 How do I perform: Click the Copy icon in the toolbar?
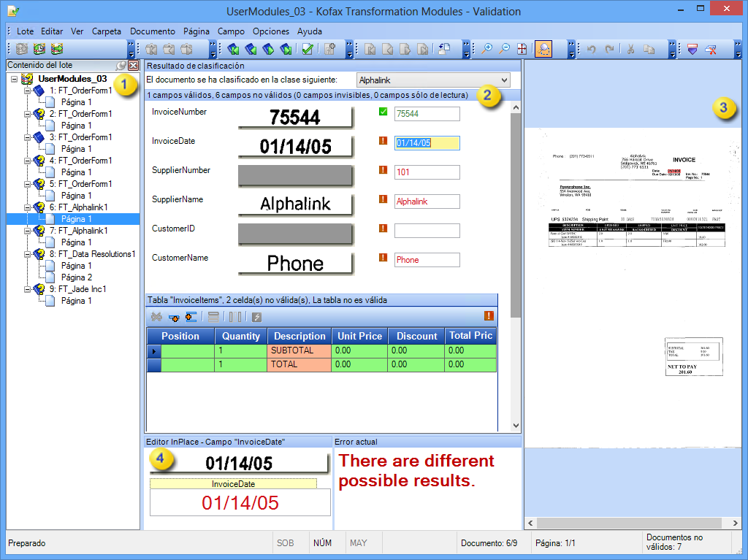[649, 49]
